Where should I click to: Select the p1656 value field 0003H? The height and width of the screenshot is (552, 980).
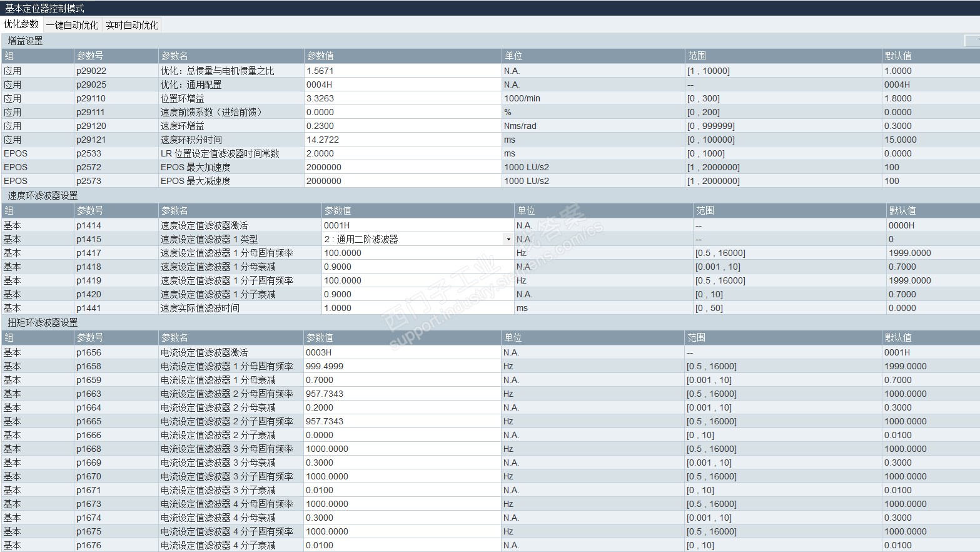(x=402, y=352)
